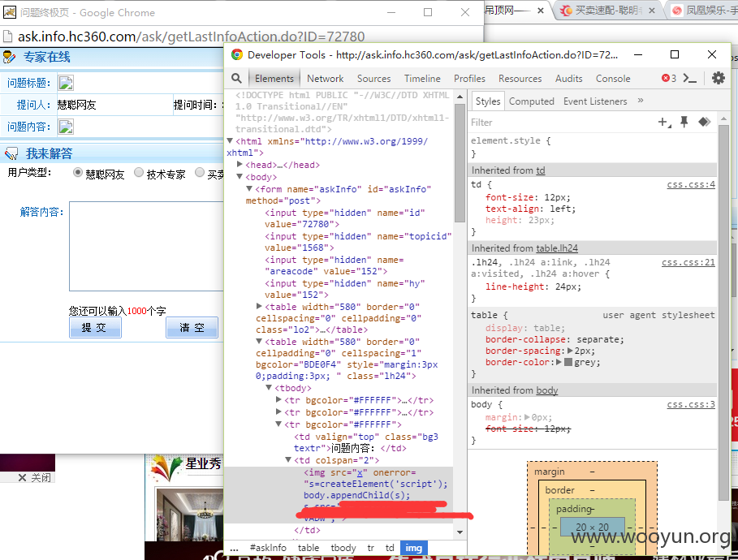Click the 关闭 ad close button
738x560 pixels.
(x=34, y=478)
